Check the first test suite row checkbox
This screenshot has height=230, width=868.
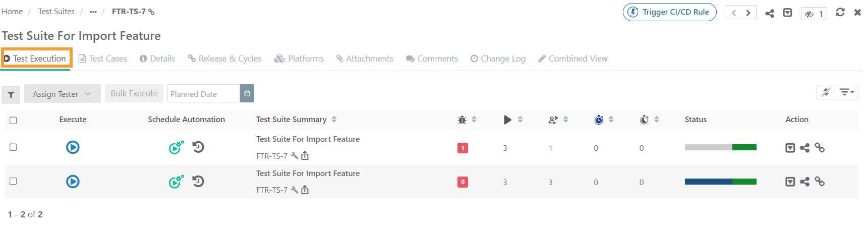[x=14, y=147]
